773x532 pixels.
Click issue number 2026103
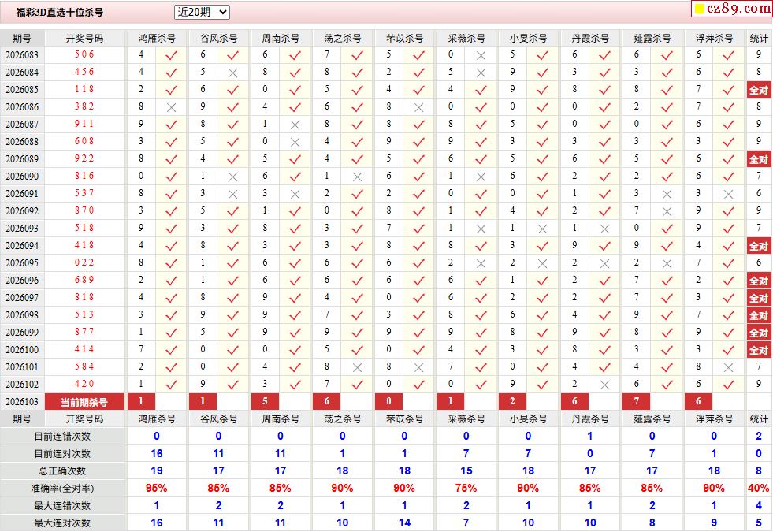point(22,402)
